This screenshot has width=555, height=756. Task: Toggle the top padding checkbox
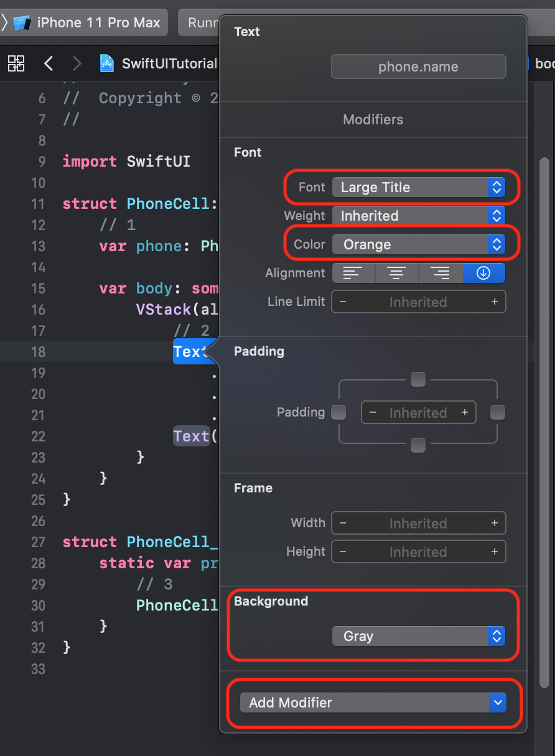pyautogui.click(x=418, y=379)
